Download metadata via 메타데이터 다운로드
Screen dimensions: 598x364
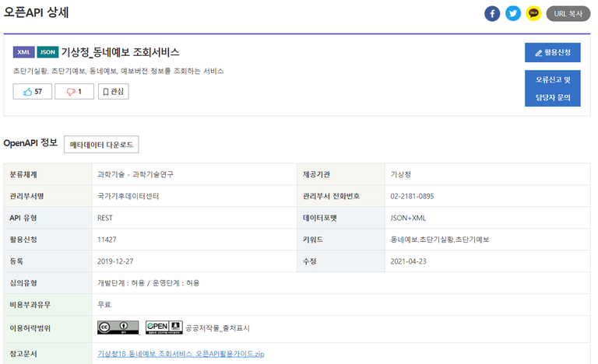pyautogui.click(x=101, y=145)
